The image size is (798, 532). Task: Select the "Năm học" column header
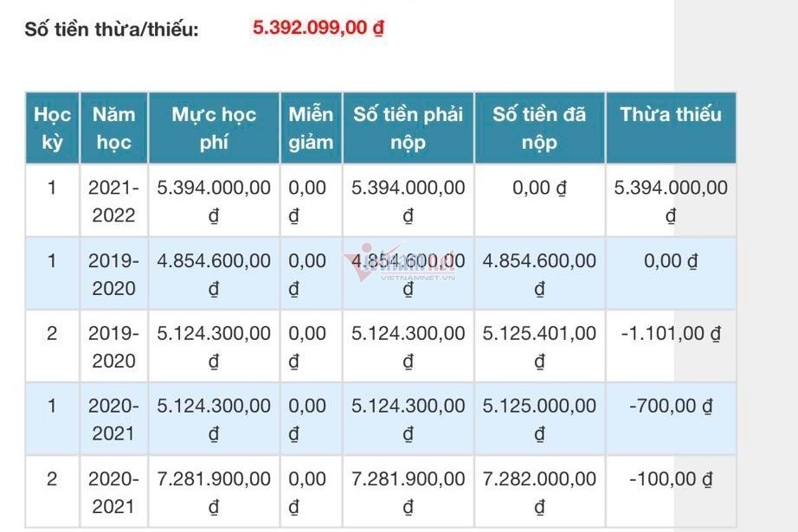(x=114, y=128)
